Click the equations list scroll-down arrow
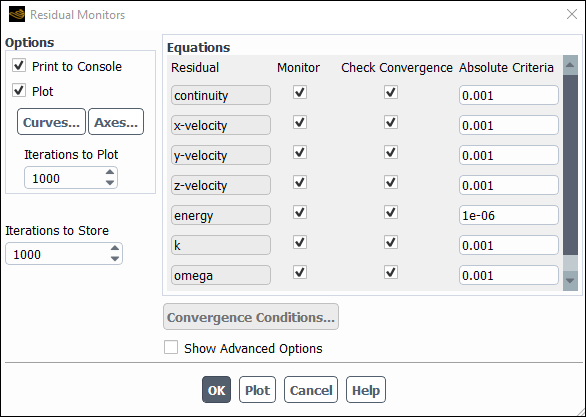Viewport: 586px width, 417px height. click(x=570, y=281)
